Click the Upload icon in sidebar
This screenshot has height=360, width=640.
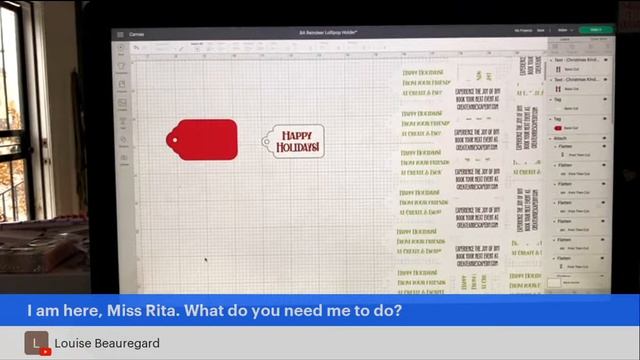[124, 159]
